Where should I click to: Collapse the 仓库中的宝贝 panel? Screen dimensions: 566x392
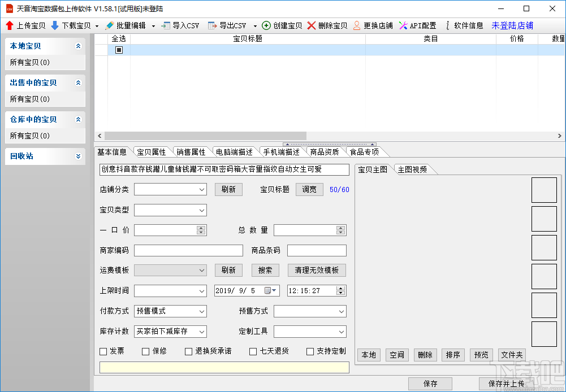[x=78, y=120]
